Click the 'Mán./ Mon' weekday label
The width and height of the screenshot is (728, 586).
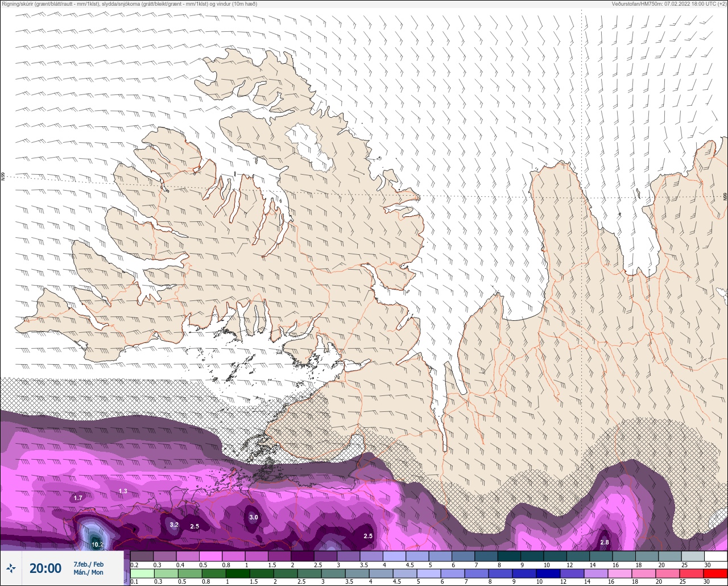click(x=88, y=572)
